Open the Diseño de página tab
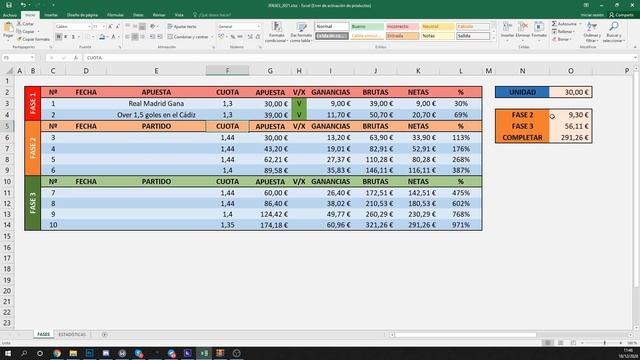This screenshot has height=360, width=640. click(x=82, y=15)
